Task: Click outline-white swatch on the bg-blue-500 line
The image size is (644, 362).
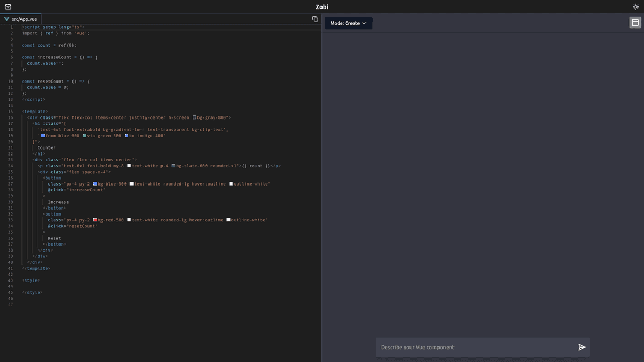Action: pyautogui.click(x=231, y=184)
